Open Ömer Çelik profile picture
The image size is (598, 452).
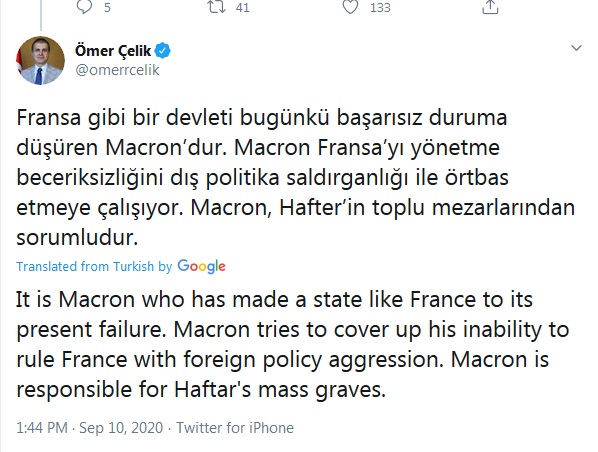[40, 60]
